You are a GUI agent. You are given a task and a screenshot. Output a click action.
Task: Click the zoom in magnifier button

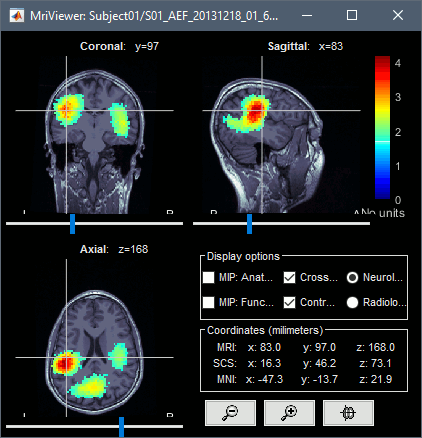[289, 413]
